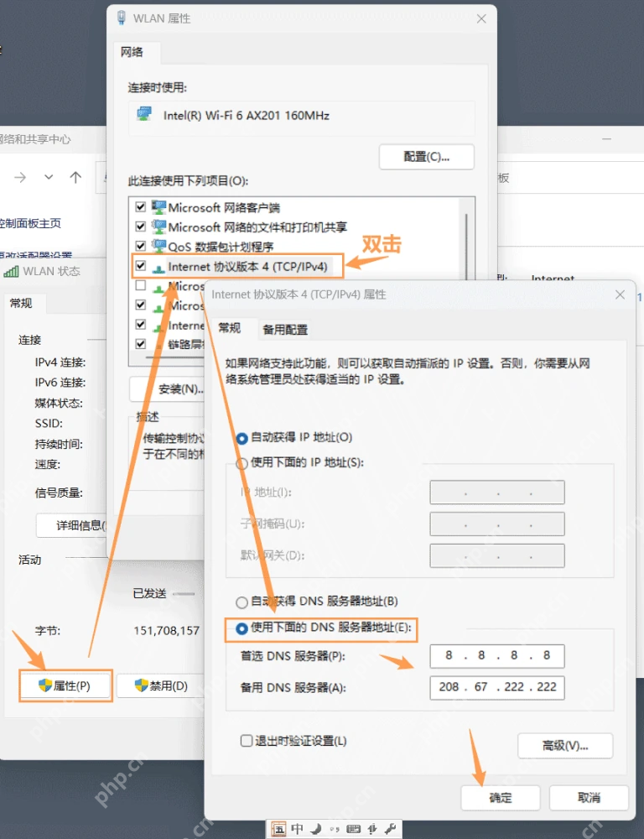Click 配置(C)... button

(426, 157)
